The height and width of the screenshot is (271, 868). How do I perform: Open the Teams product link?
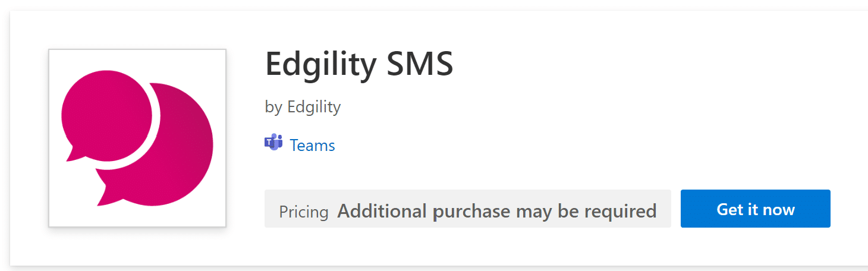pyautogui.click(x=312, y=146)
